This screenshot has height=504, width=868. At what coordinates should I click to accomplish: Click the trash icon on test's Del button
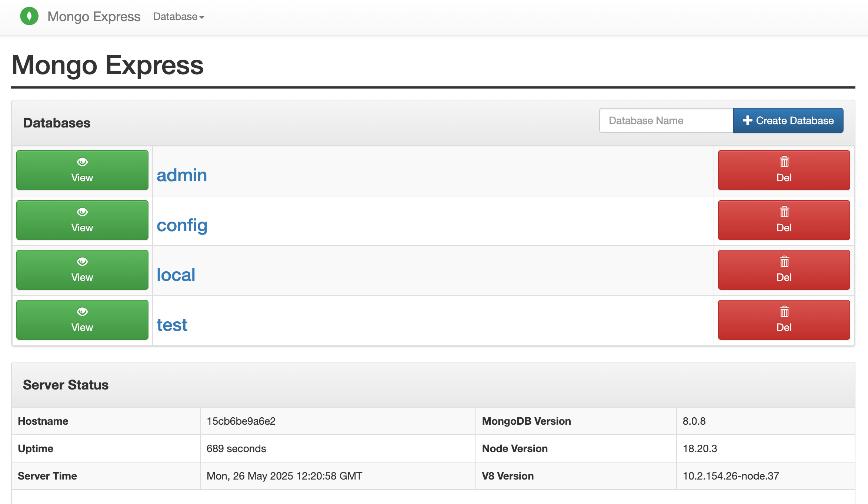tap(784, 312)
